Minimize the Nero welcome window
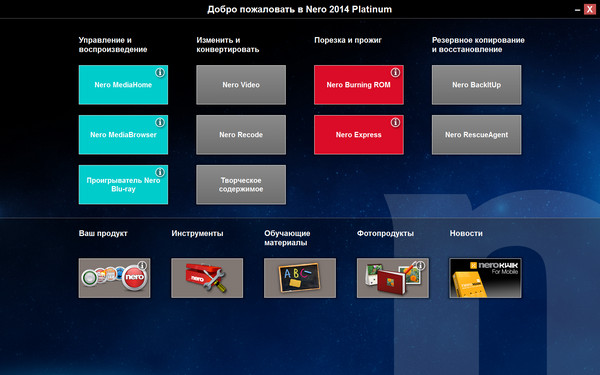Viewport: 600px width, 375px height. 577,10
